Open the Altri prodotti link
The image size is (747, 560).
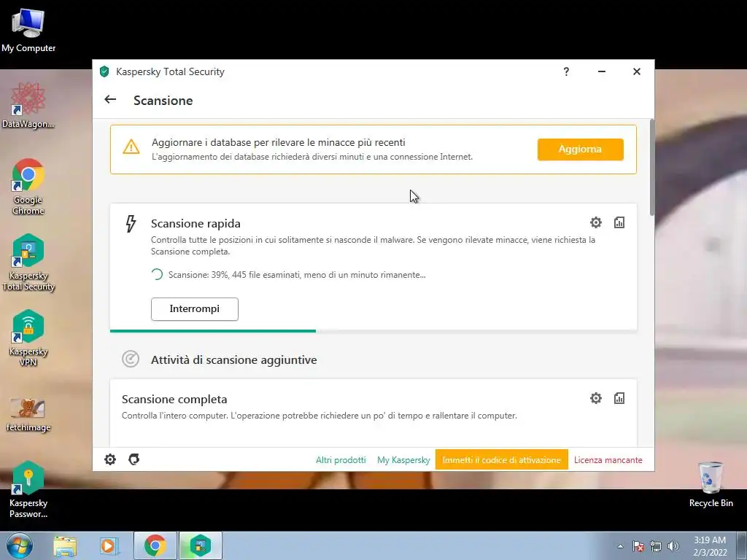tap(341, 460)
